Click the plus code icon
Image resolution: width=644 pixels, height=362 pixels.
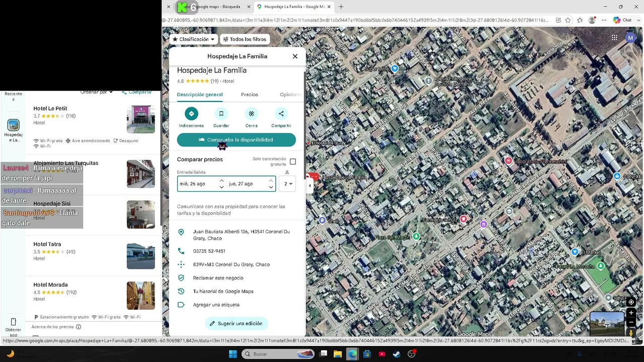(181, 264)
